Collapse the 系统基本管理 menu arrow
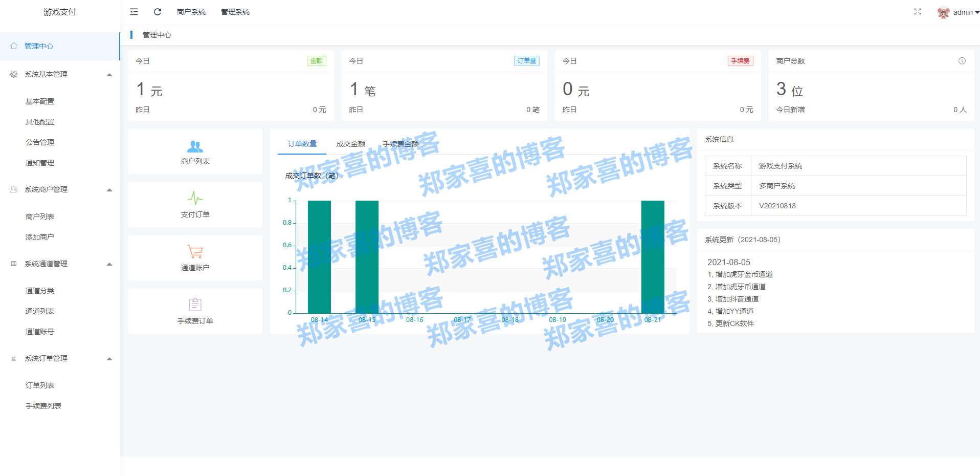Image resolution: width=980 pixels, height=476 pixels. 109,75
